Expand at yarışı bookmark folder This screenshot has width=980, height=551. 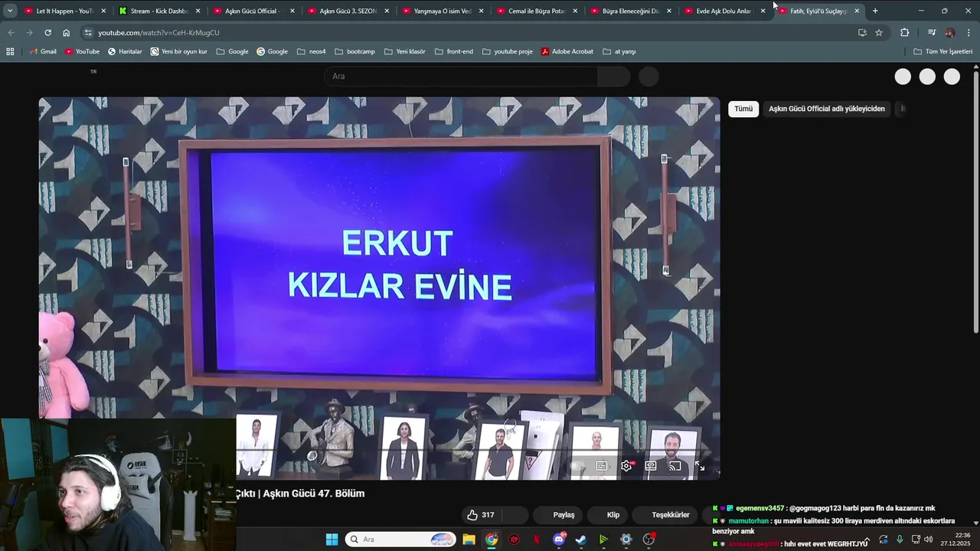[x=619, y=51]
